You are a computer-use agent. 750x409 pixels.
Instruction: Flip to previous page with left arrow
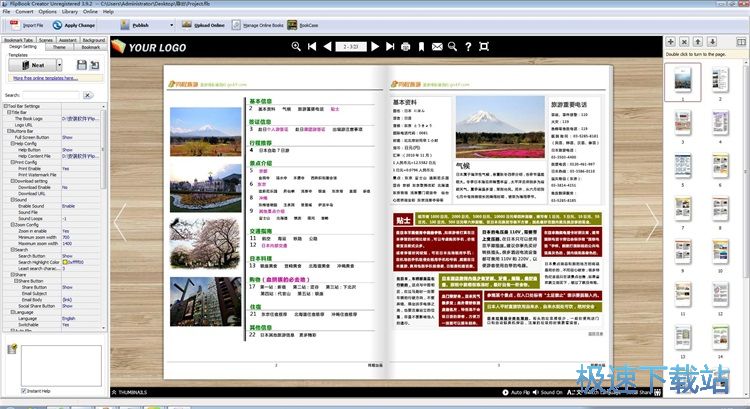pyautogui.click(x=120, y=222)
